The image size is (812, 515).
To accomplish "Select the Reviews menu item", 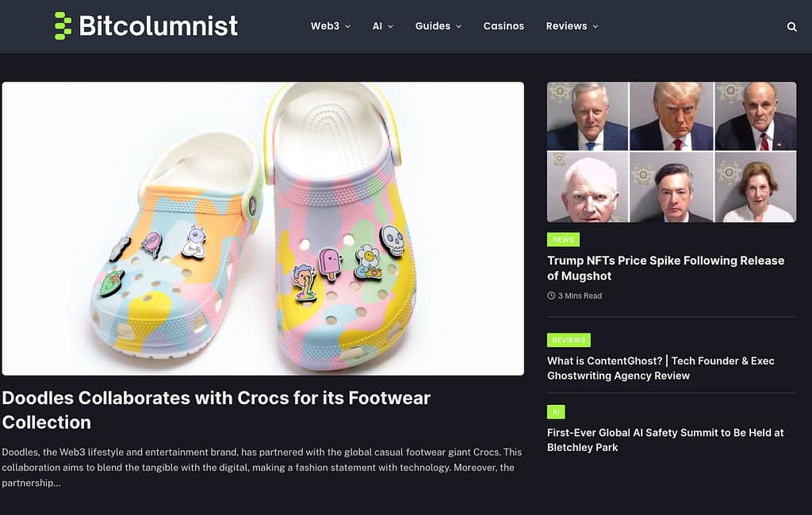I will [x=566, y=26].
